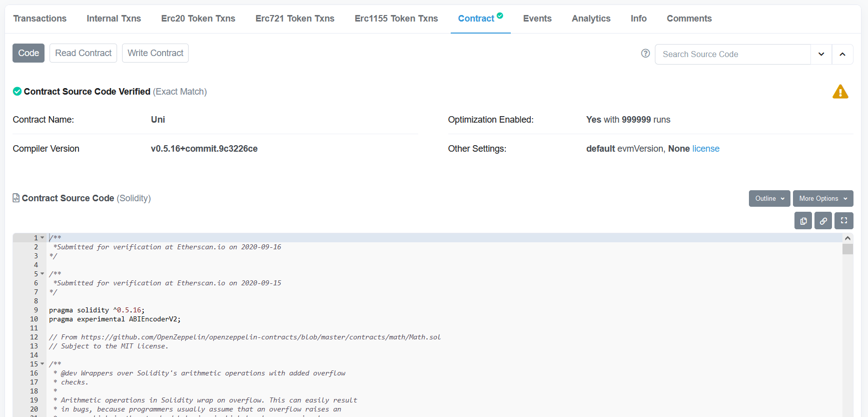Screen dimensions: 868x417
Task: Toggle fullscreen code view icon
Action: point(843,221)
